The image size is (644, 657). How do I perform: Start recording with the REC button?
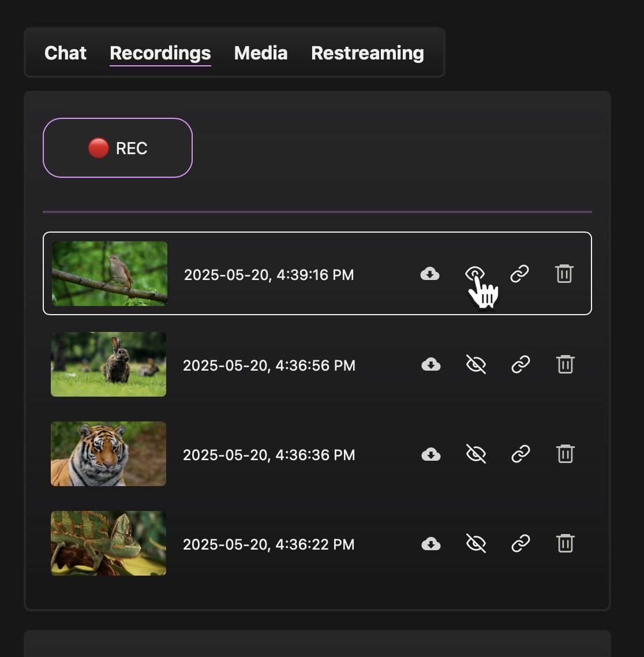(x=118, y=148)
